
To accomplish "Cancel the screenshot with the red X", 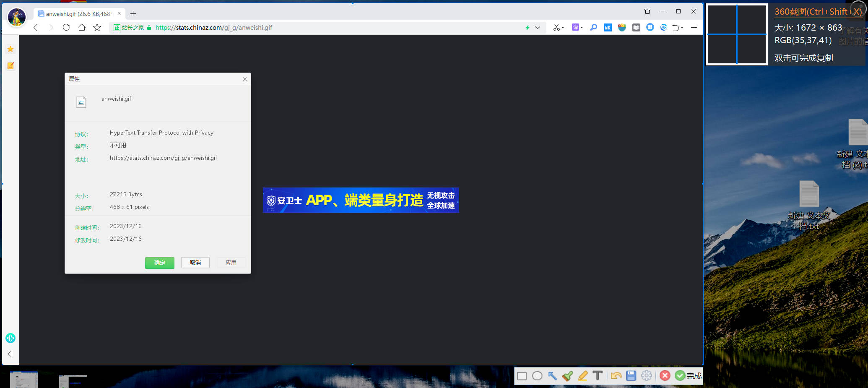I will coord(665,376).
